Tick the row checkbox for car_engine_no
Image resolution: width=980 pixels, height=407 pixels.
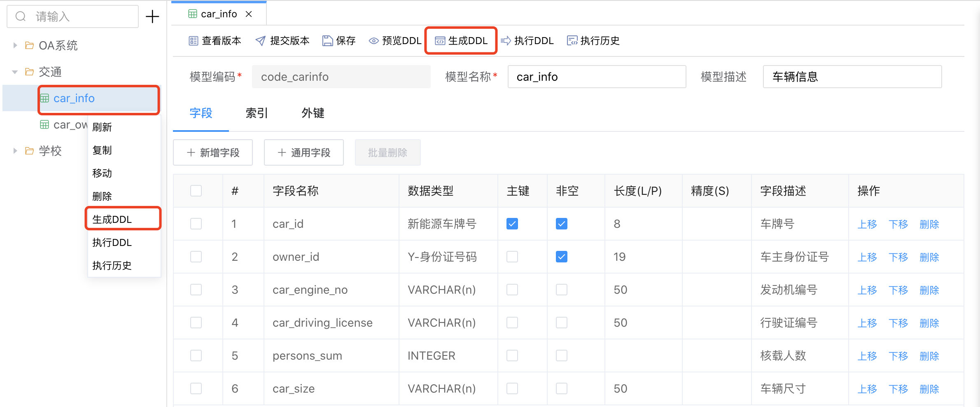[196, 290]
